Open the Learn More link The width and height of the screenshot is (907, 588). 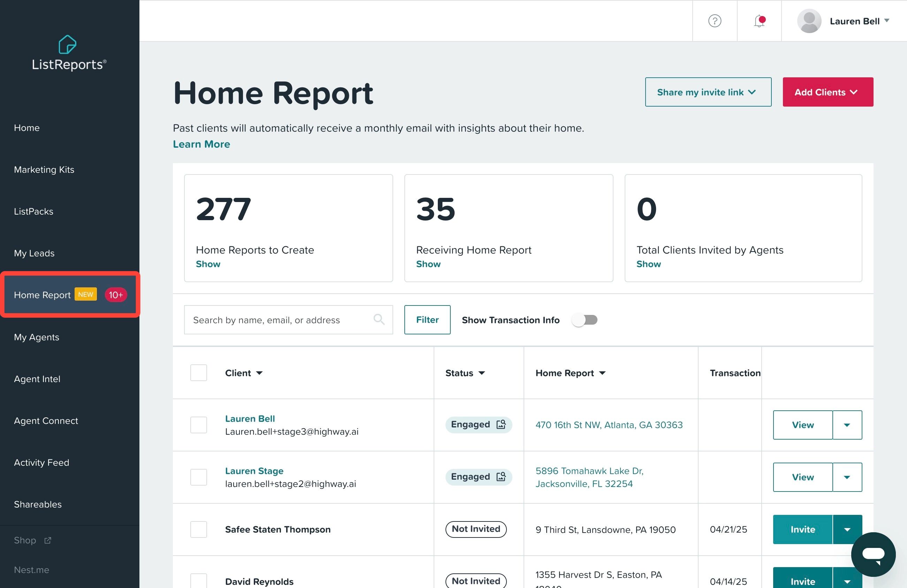pos(201,144)
